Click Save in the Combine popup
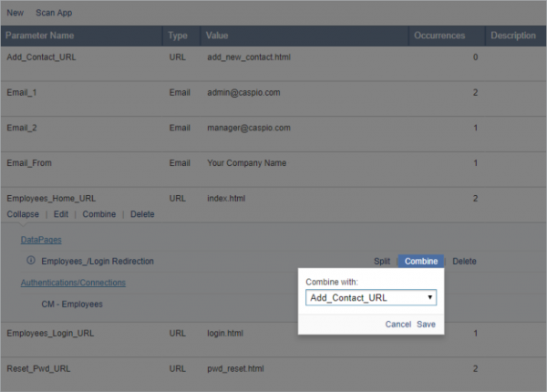 pos(426,324)
